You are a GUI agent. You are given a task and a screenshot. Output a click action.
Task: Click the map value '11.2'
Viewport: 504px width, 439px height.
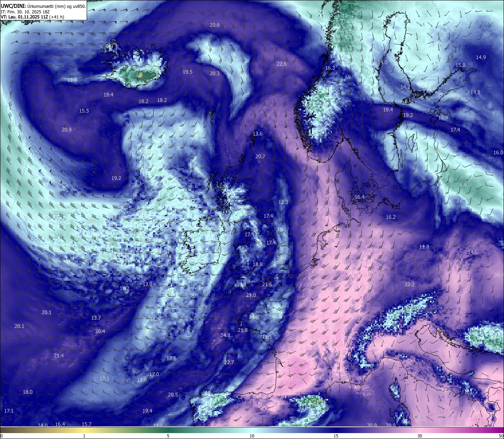point(124,288)
